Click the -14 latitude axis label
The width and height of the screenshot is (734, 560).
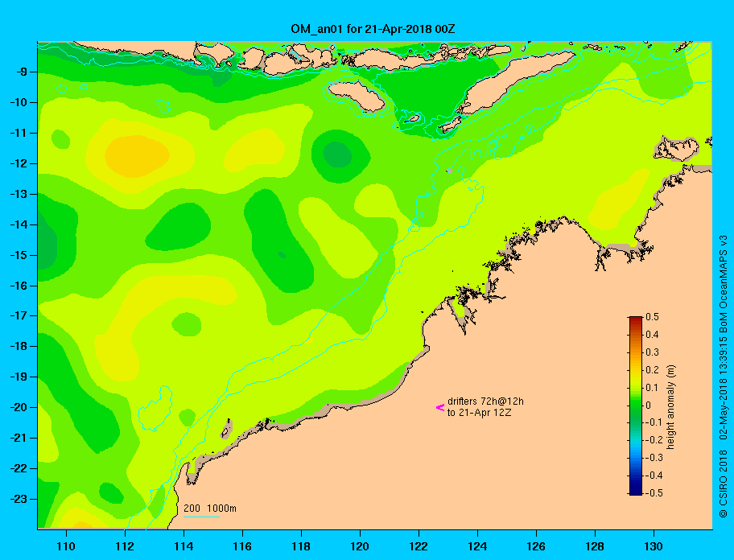click(x=18, y=224)
